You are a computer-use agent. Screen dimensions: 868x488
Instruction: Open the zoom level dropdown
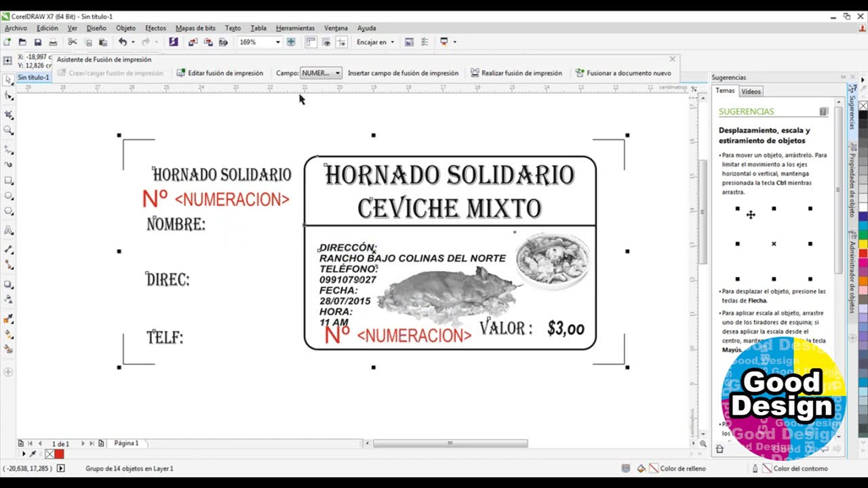[277, 42]
